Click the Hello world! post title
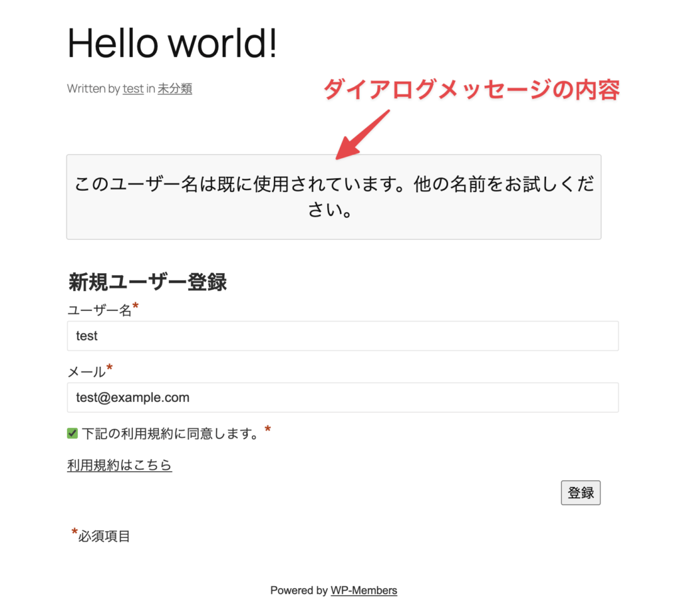This screenshot has height=616, width=681. (x=172, y=43)
